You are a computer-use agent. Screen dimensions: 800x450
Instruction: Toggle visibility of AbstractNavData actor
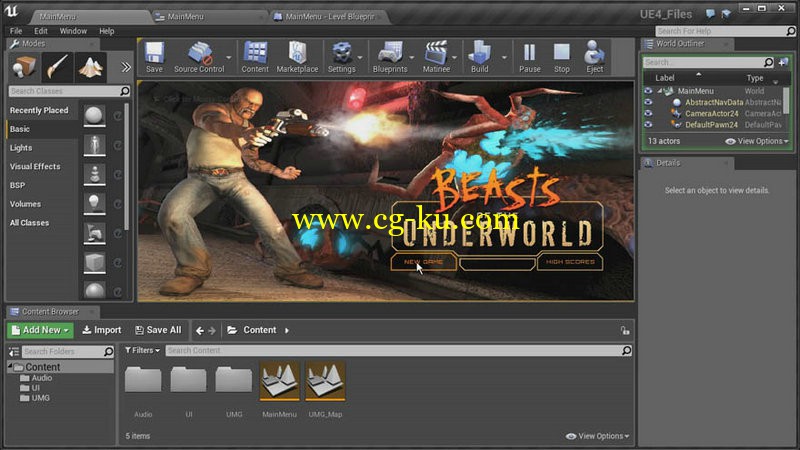648,102
